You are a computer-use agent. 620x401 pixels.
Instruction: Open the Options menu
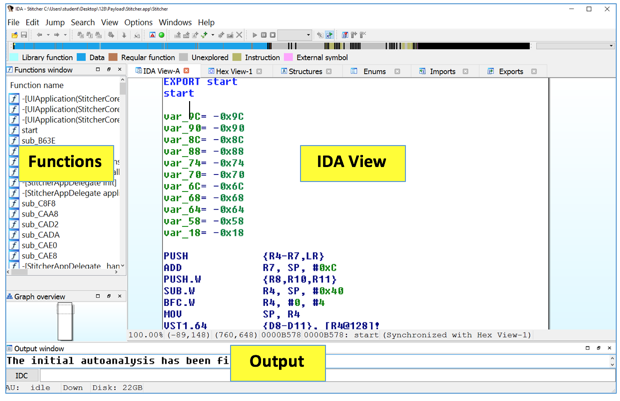point(138,22)
